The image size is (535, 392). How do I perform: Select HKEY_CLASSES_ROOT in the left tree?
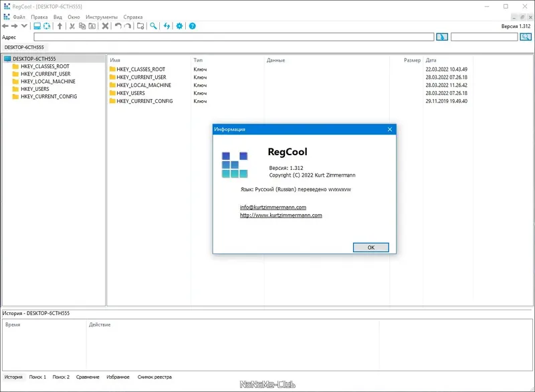(45, 66)
